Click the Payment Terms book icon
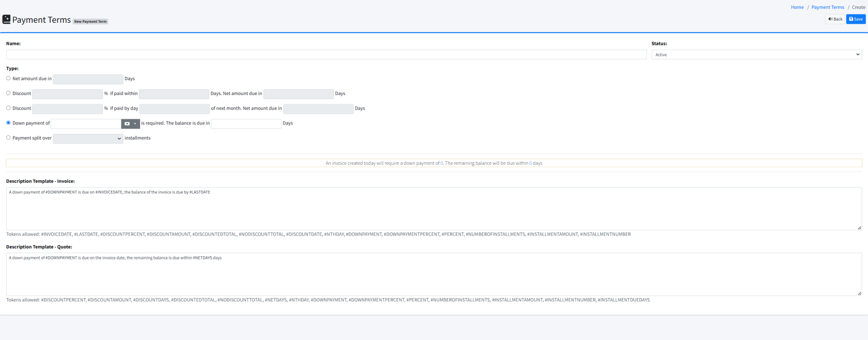868x340 pixels. (6, 19)
